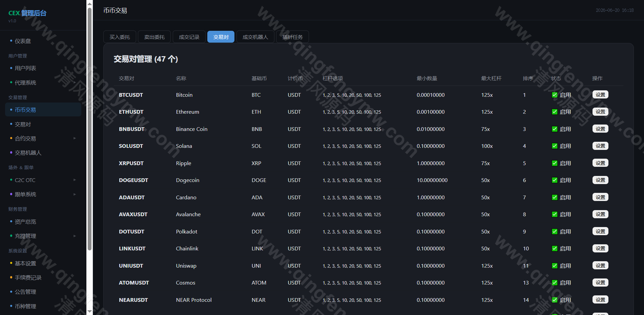Expand the 充提管理 submenu arrow
644x315 pixels.
75,236
